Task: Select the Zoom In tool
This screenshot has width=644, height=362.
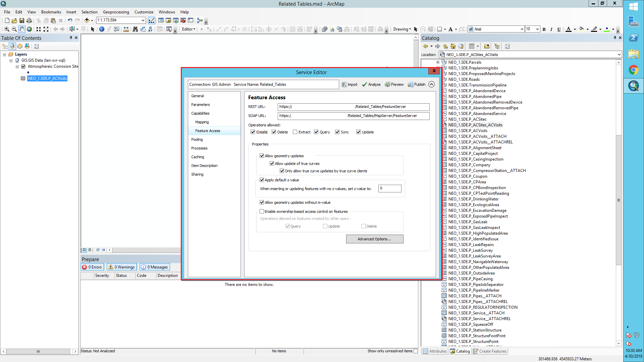Action: [7, 29]
